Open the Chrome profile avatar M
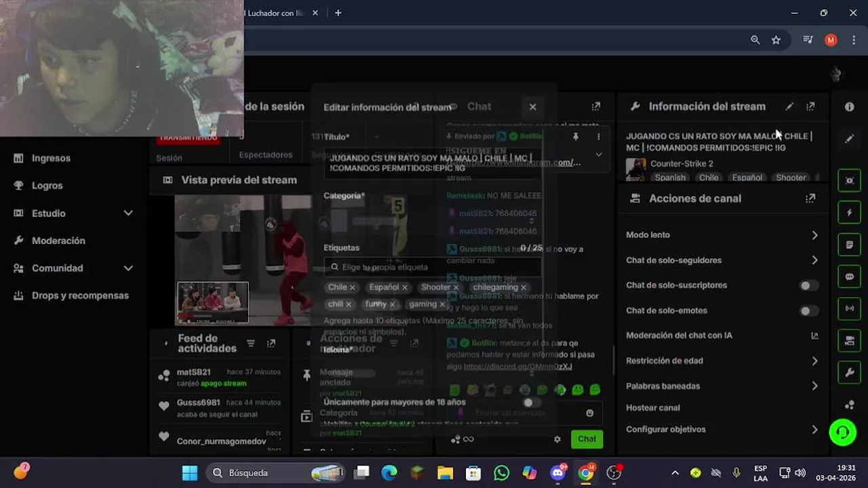Screen dimensions: 868x488 coord(831,40)
